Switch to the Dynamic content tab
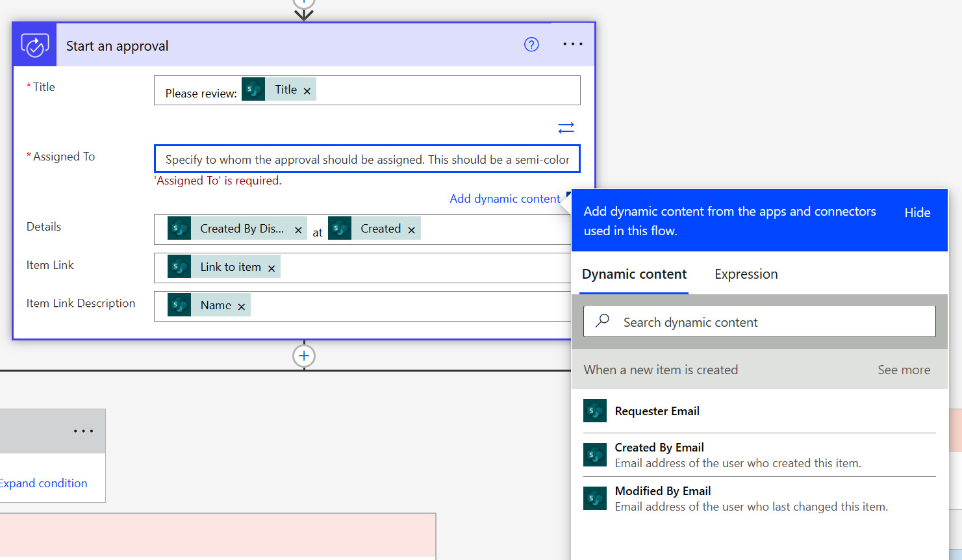962x560 pixels. [634, 274]
